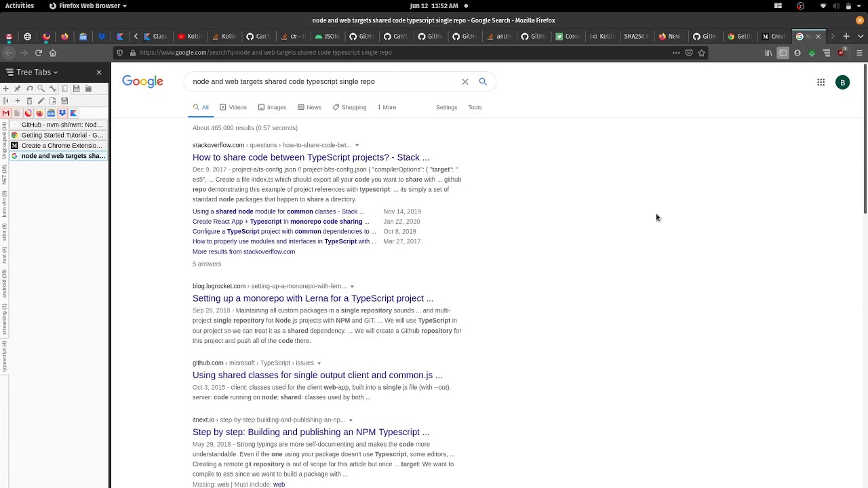The height and width of the screenshot is (488, 868).
Task: Click the Tree Tabs search magnifier icon
Action: [41, 89]
